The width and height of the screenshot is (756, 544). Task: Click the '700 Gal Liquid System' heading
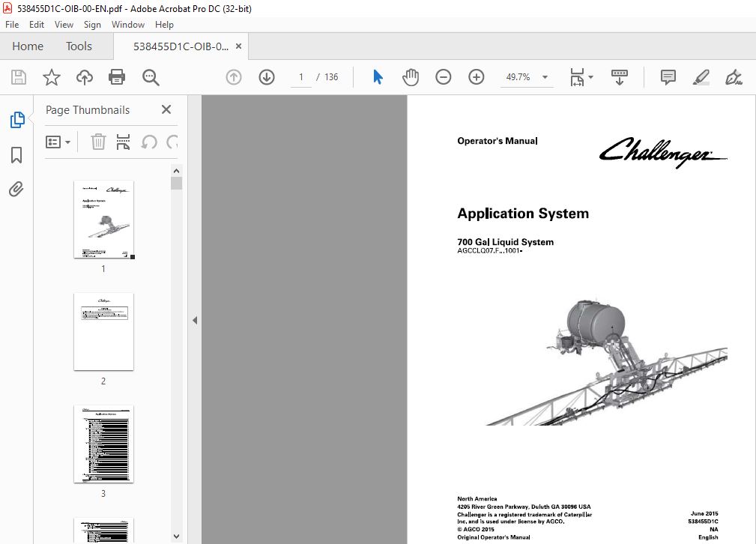tap(505, 242)
